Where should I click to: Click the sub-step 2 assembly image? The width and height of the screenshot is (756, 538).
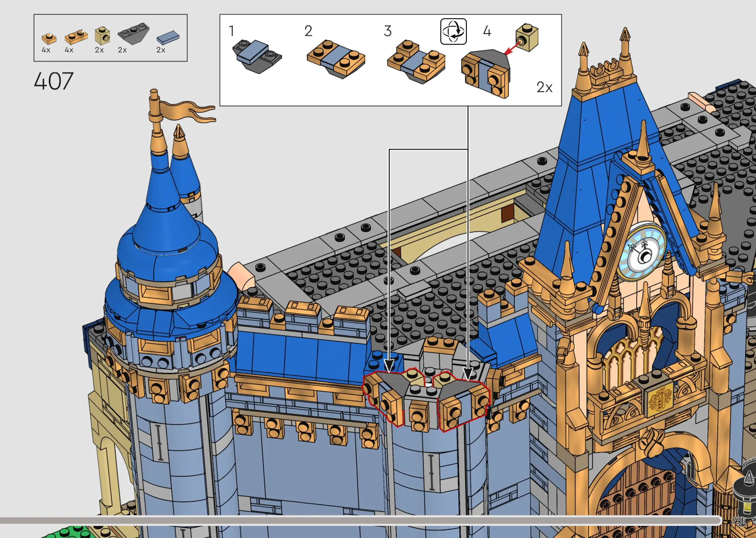pyautogui.click(x=336, y=59)
